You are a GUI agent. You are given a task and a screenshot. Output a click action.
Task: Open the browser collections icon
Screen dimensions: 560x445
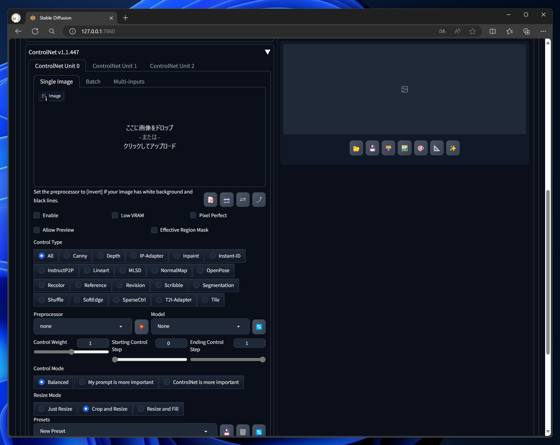(x=526, y=31)
